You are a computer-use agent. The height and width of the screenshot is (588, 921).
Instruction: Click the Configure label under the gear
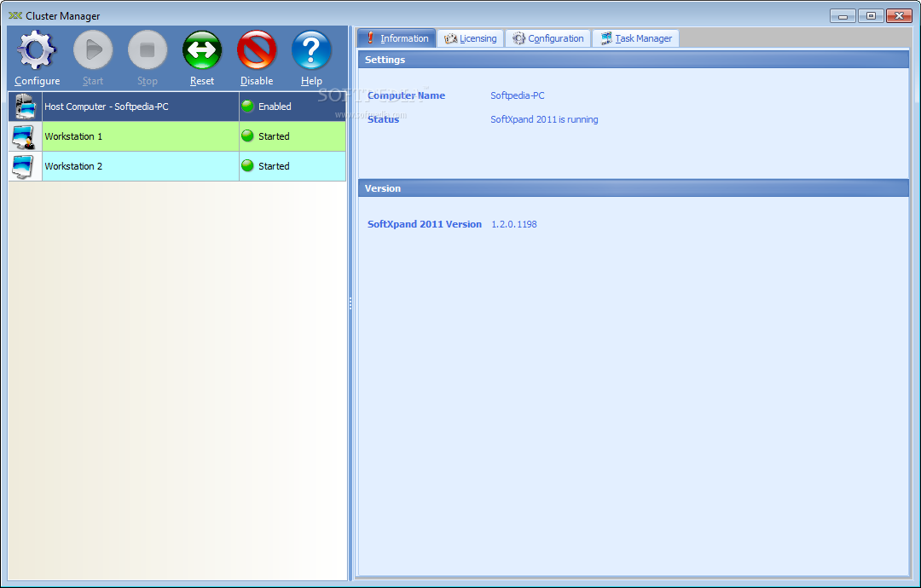(37, 81)
